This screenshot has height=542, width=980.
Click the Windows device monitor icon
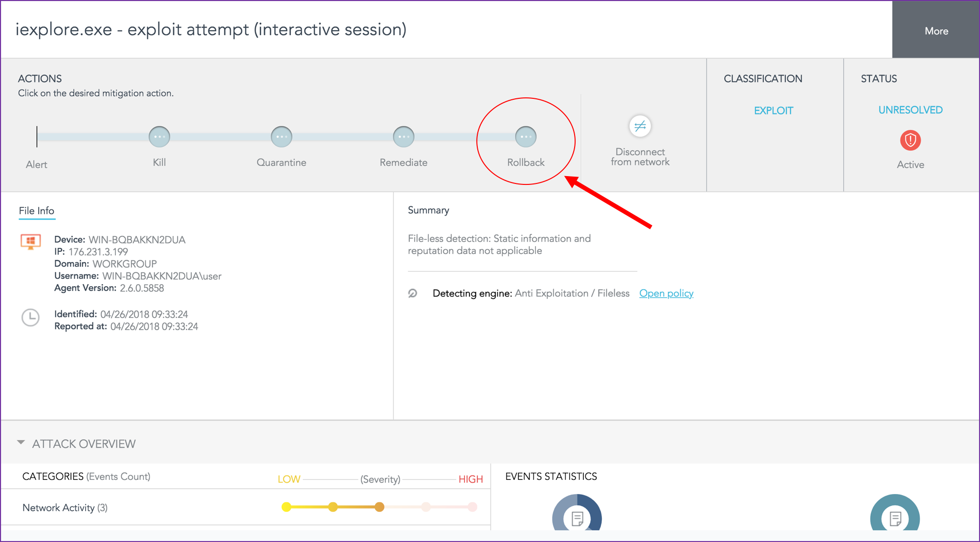30,241
